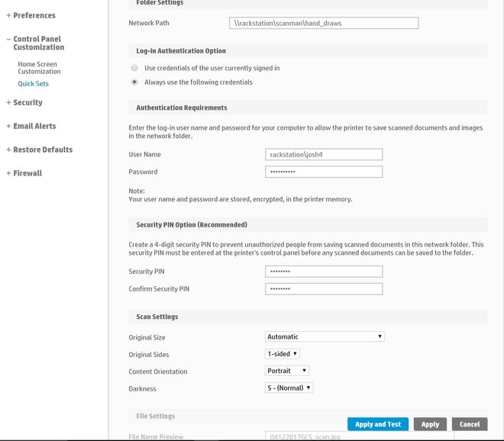Expand the Email Alerts section
504x441 pixels.
33,126
